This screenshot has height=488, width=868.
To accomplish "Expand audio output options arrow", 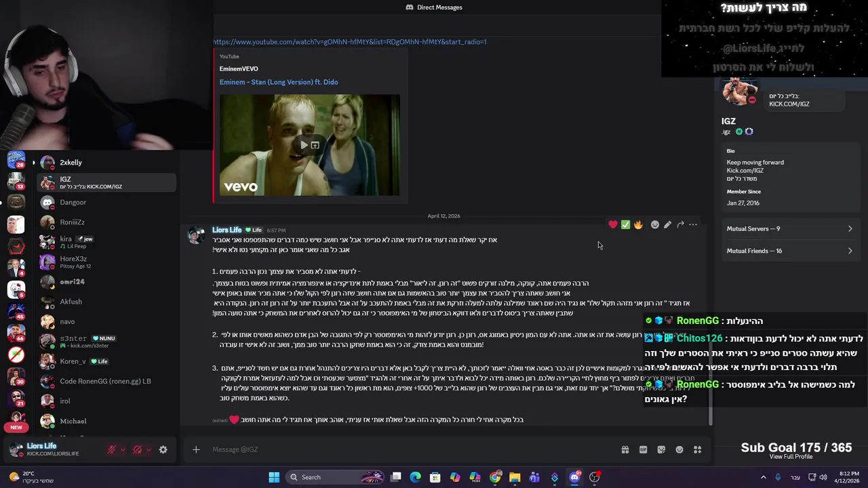I will point(149,449).
